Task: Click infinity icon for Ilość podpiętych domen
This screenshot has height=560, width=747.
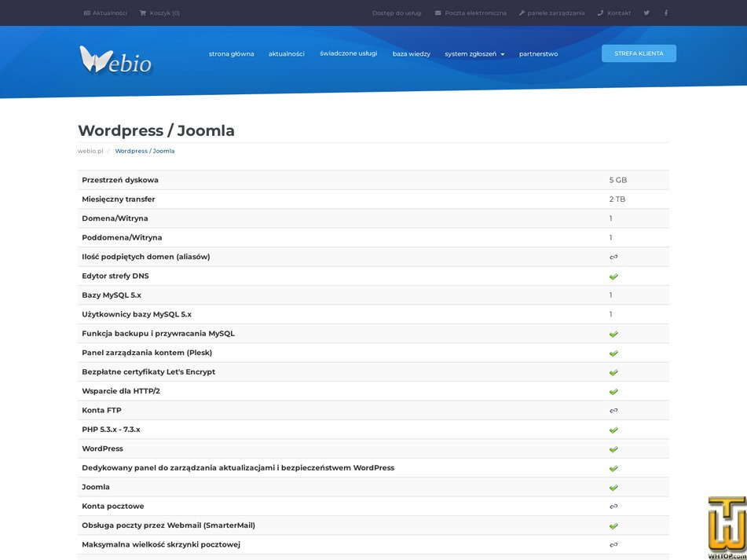Action: click(613, 257)
